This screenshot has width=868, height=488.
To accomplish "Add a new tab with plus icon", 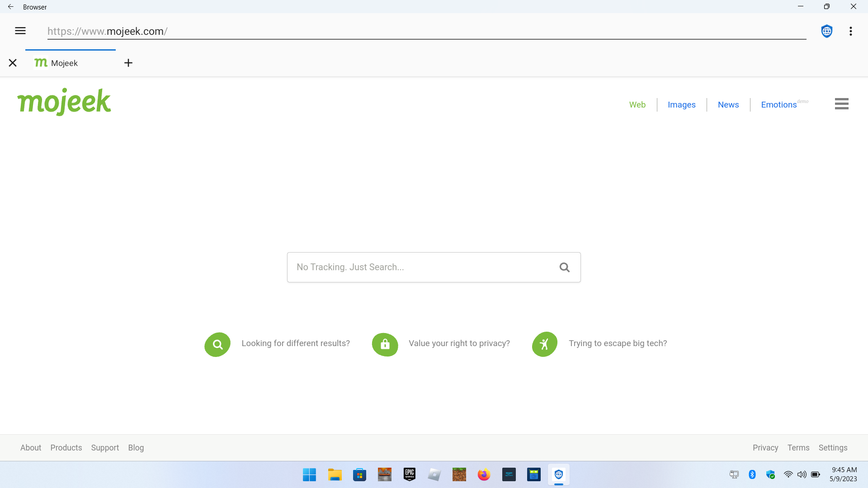I will pos(128,63).
